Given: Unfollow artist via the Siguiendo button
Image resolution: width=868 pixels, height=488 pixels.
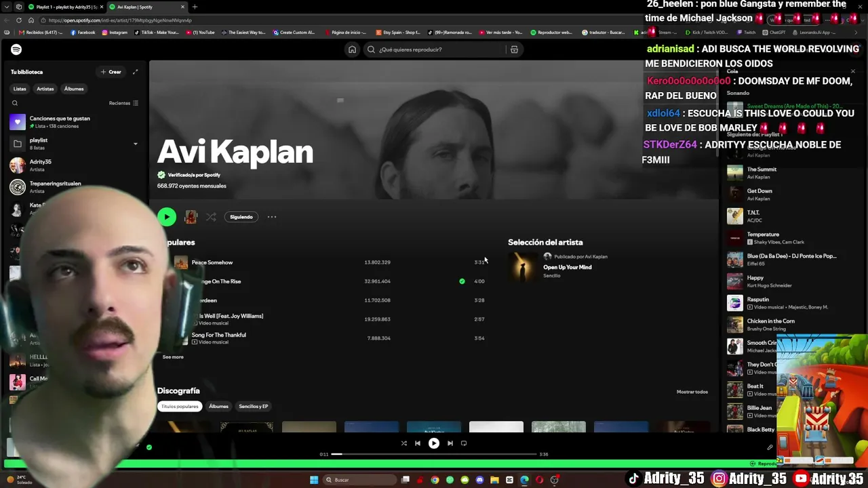Looking at the screenshot, I should [241, 217].
